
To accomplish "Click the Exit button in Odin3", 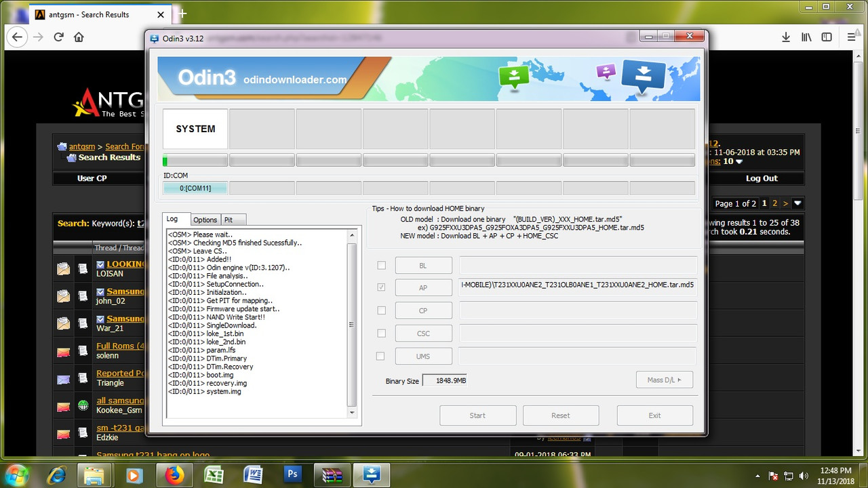I will coord(655,415).
